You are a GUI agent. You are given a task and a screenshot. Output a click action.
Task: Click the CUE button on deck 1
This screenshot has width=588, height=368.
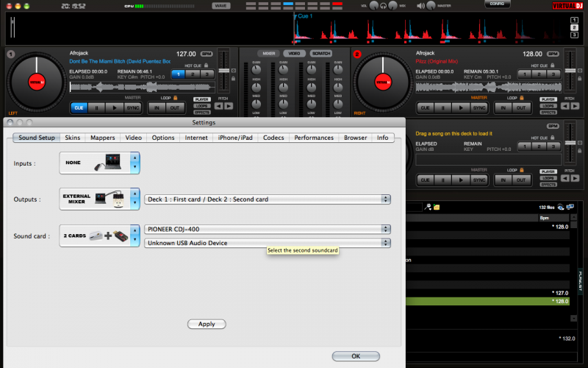click(x=79, y=107)
